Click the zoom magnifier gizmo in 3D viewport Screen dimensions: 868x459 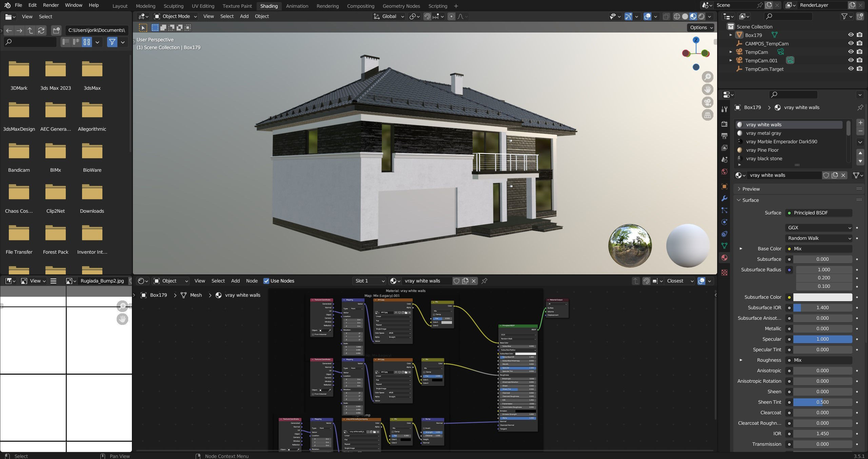click(708, 77)
